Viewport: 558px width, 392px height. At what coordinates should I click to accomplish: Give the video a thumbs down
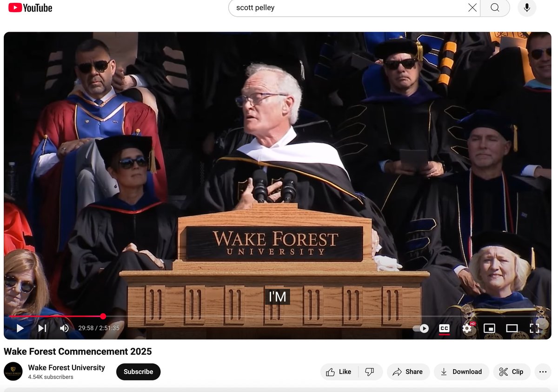pos(370,372)
